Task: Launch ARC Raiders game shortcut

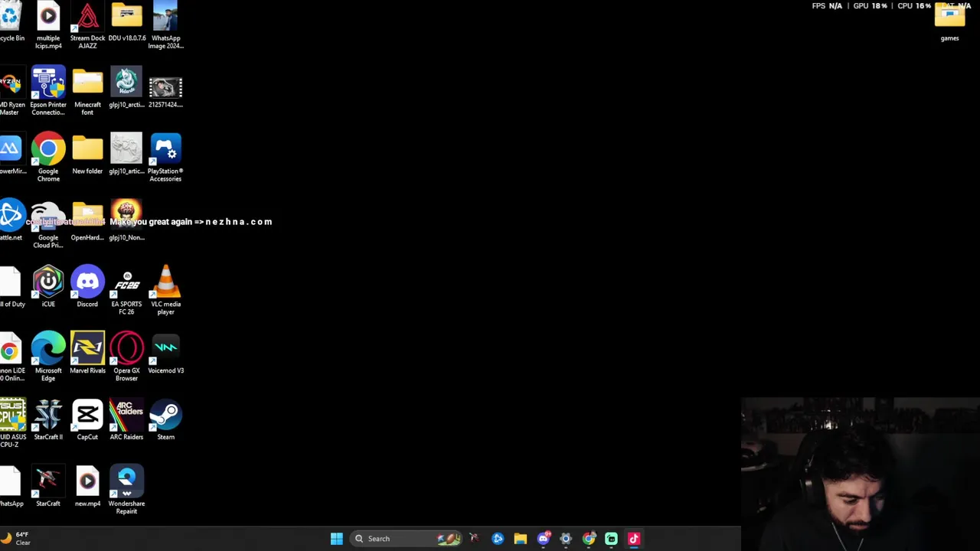Action: coord(126,420)
